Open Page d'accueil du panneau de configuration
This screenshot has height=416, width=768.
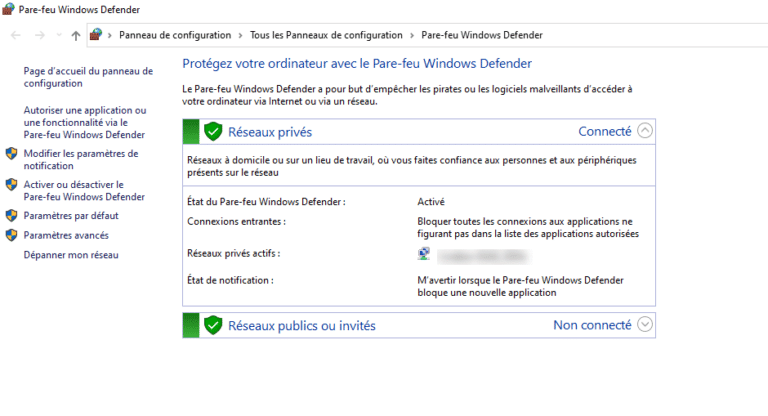click(88, 77)
